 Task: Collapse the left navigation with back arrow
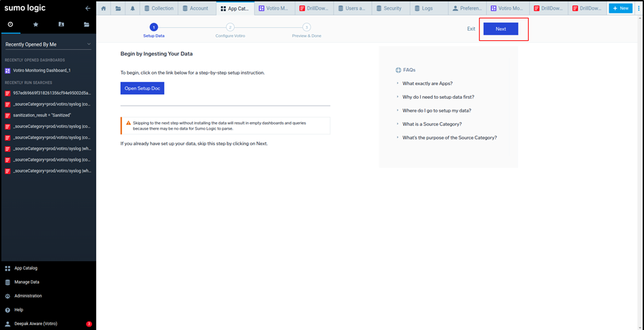87,8
